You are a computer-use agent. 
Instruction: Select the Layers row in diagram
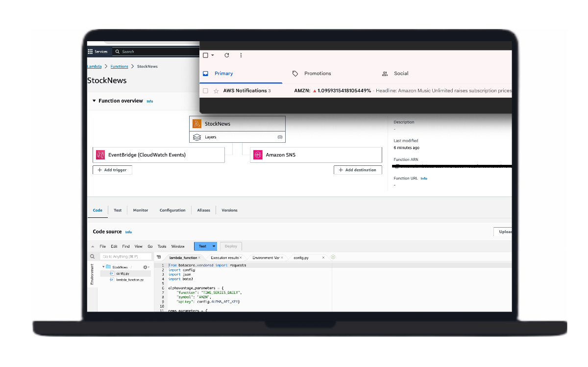coord(238,137)
